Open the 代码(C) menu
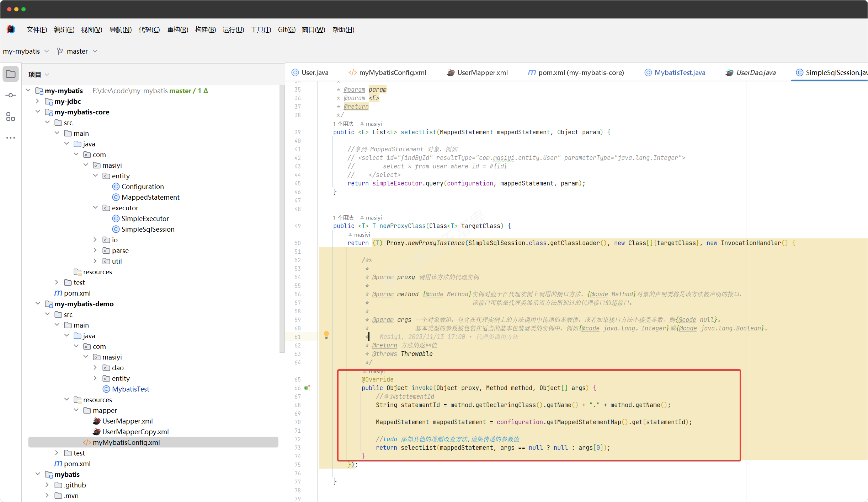The width and height of the screenshot is (868, 502). point(149,29)
